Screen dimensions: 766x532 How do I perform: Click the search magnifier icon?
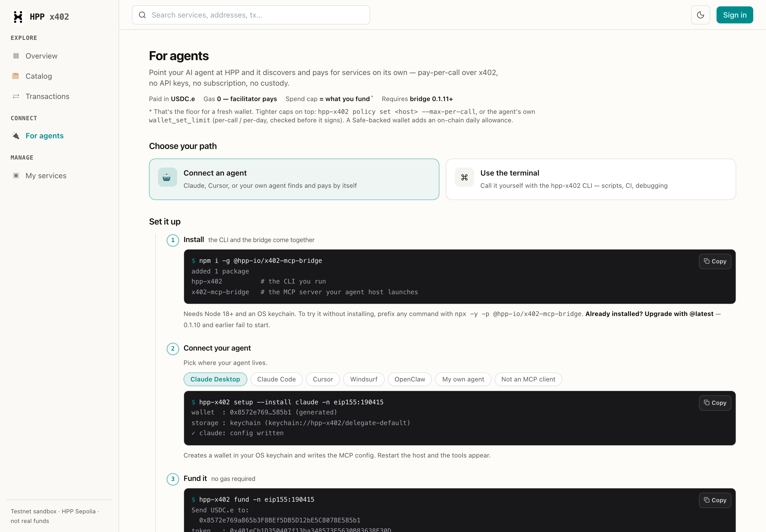coord(142,15)
